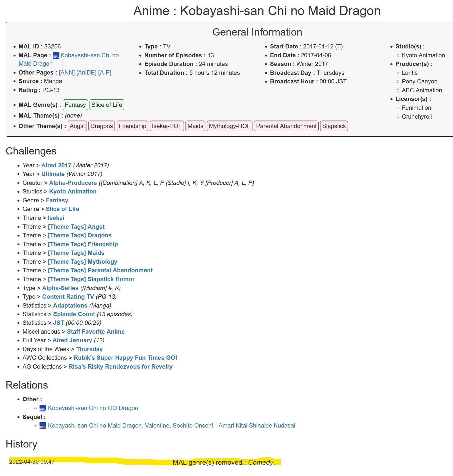The image size is (453, 476).
Task: Open the Staff Favorite Anime link
Action: [x=96, y=332]
